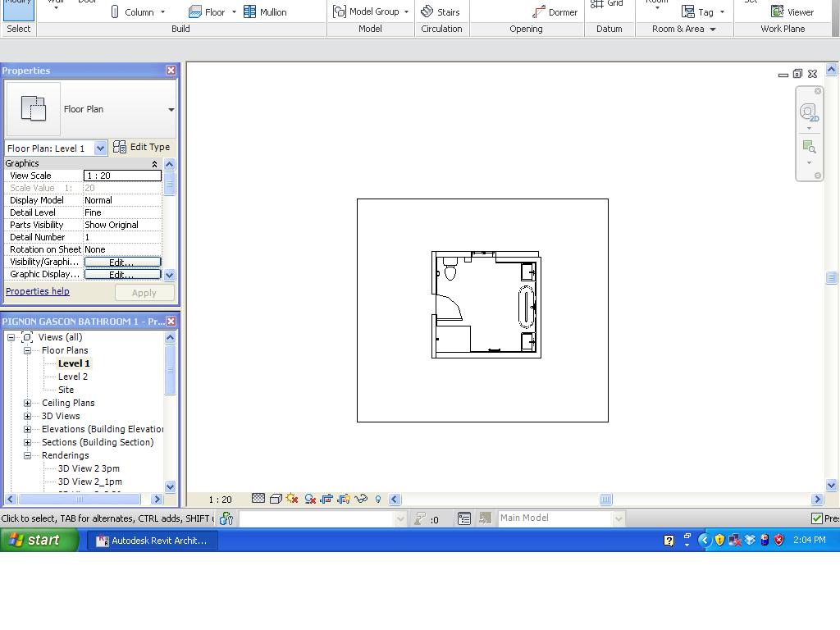Screen dimensions: 840x630
Task: Toggle Sun Path icon in view control bar
Action: pyautogui.click(x=292, y=499)
